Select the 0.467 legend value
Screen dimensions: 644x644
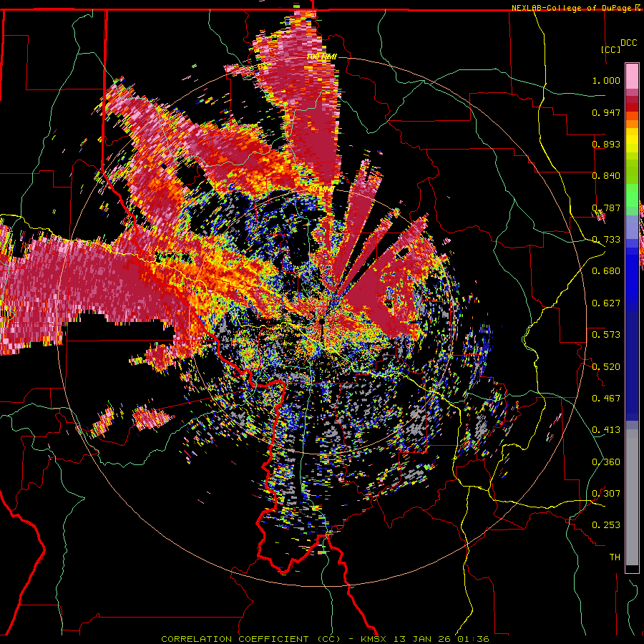coord(606,398)
